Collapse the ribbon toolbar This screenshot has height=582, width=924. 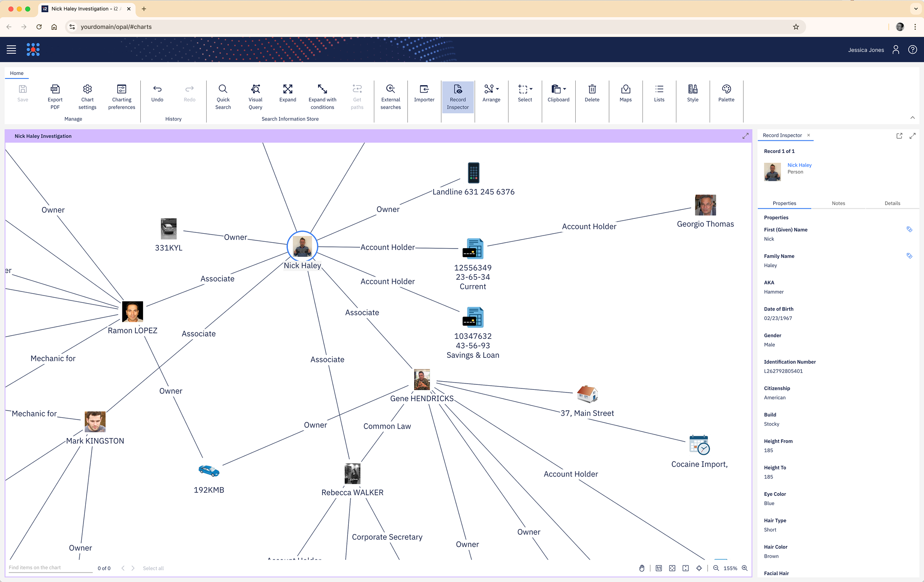pyautogui.click(x=912, y=118)
